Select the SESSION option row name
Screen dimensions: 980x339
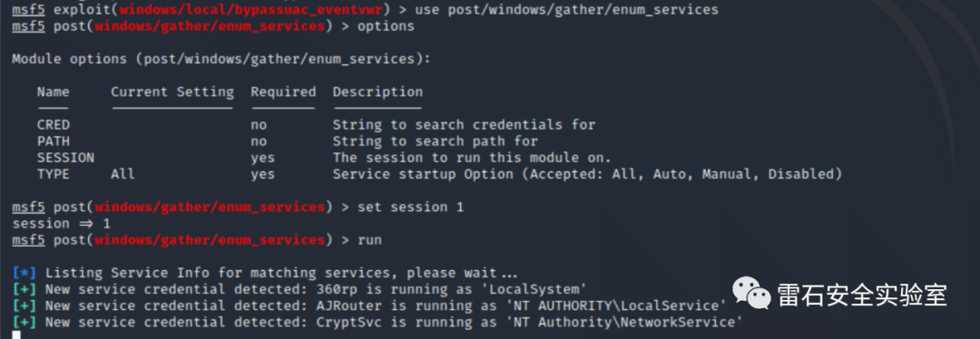(x=65, y=158)
